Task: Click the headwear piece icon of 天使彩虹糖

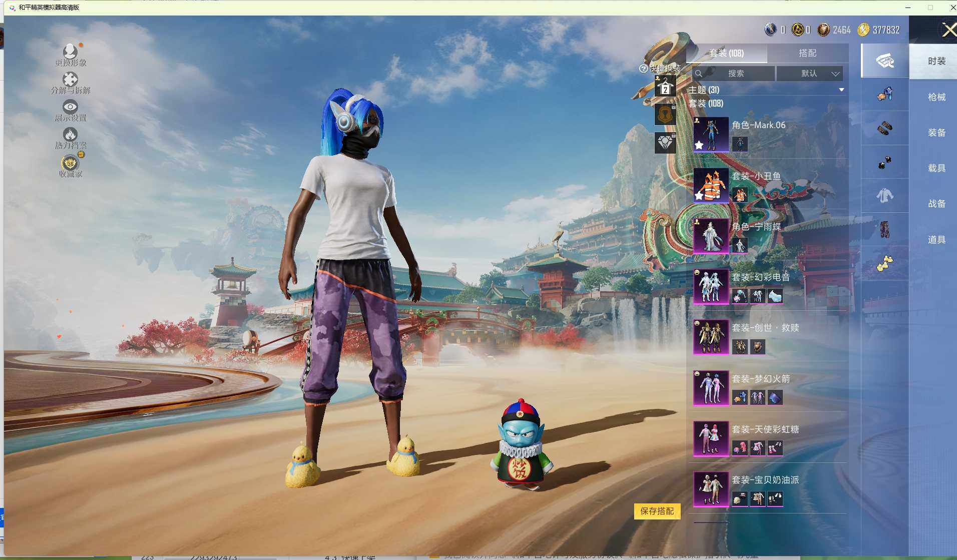Action: coord(740,448)
